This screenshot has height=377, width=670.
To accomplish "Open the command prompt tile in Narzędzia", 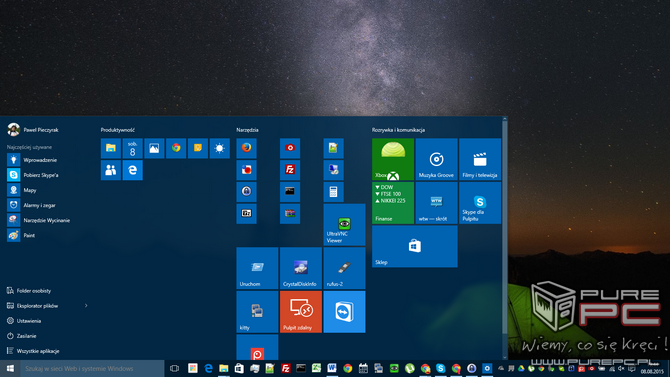I will coord(290,192).
